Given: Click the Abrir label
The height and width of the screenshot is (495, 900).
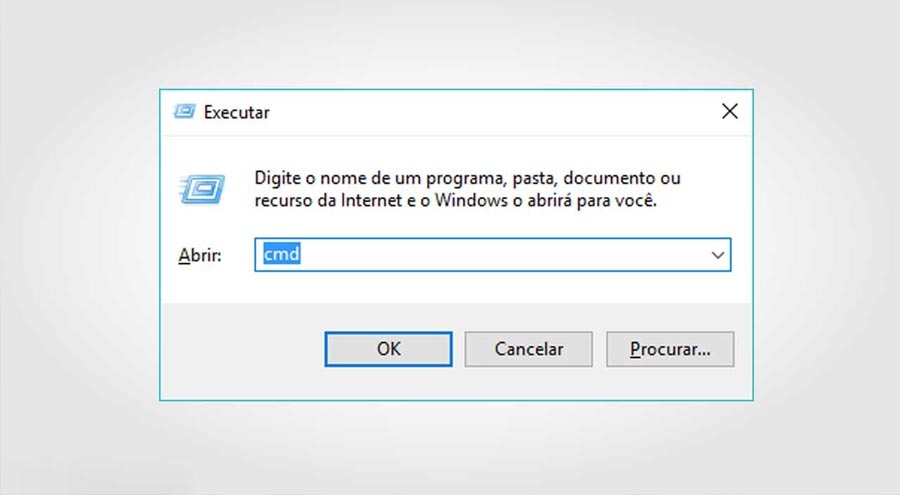Looking at the screenshot, I should point(199,255).
